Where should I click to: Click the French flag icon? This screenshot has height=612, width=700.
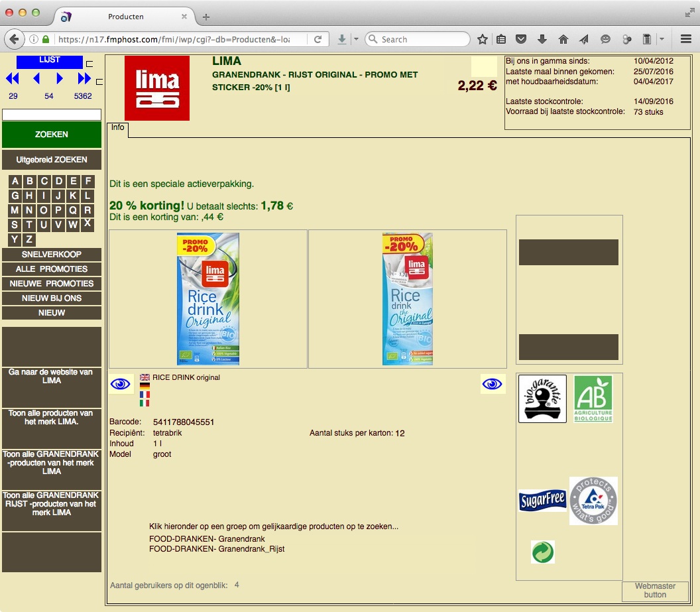[x=145, y=395]
